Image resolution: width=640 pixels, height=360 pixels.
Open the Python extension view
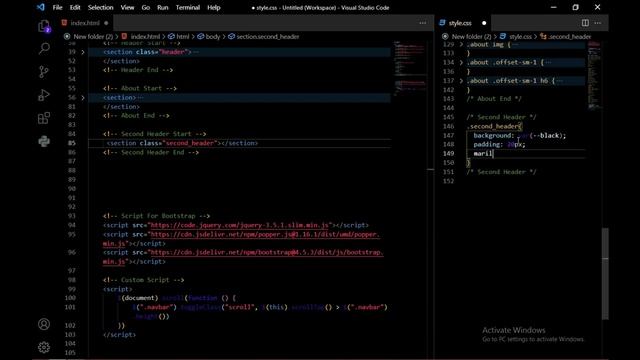pyautogui.click(x=44, y=141)
